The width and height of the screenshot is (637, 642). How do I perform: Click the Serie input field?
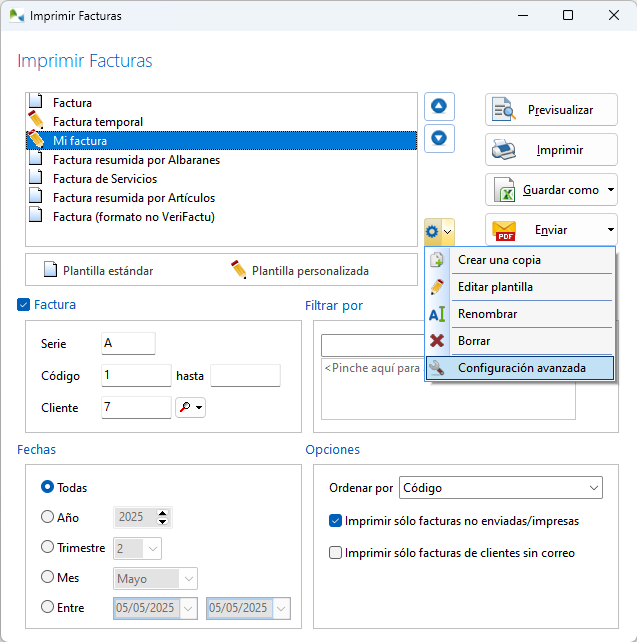click(x=128, y=343)
